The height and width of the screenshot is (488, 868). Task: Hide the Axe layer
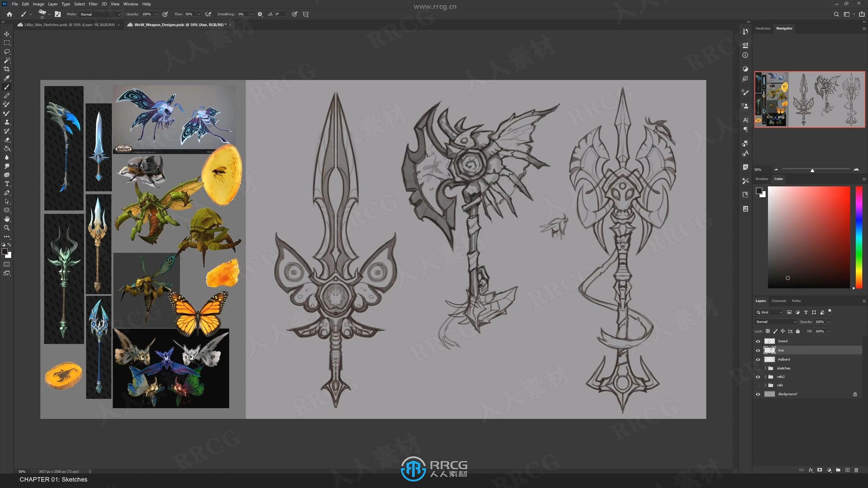coord(758,350)
